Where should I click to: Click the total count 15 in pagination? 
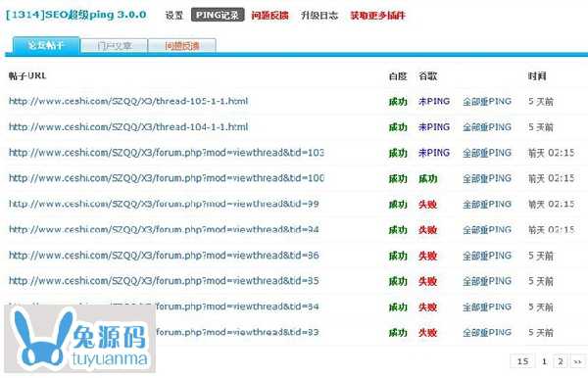[x=522, y=361]
